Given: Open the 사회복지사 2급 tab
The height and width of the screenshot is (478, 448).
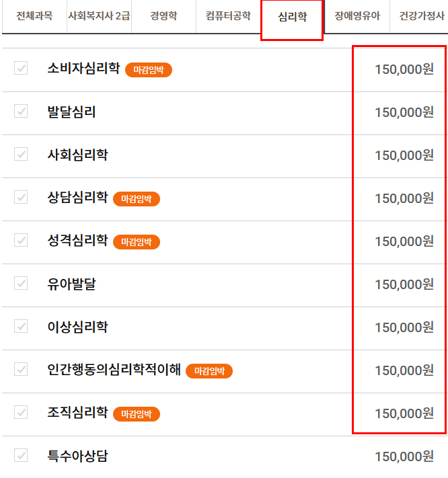Looking at the screenshot, I should point(99,15).
